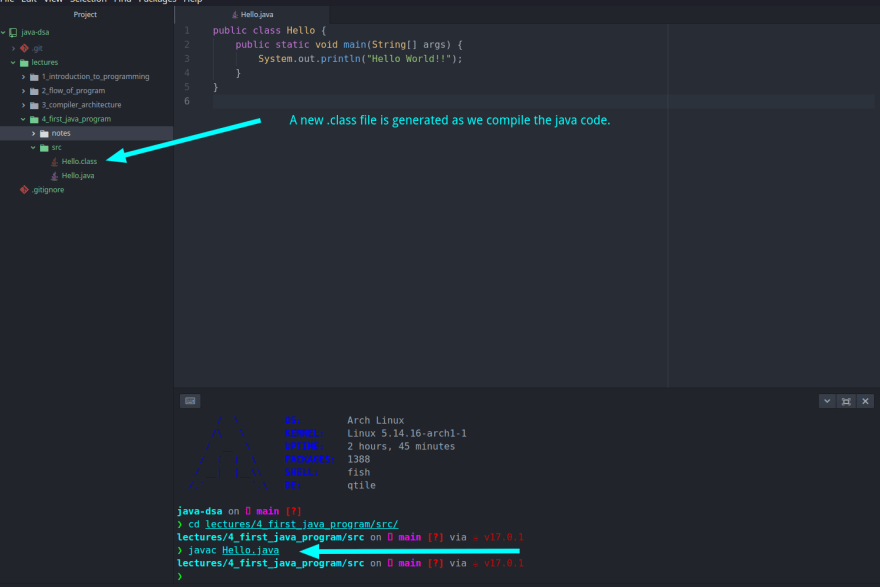Click "Linux 5.14.16-arch1-1" kernel value
880x587 pixels.
point(407,433)
